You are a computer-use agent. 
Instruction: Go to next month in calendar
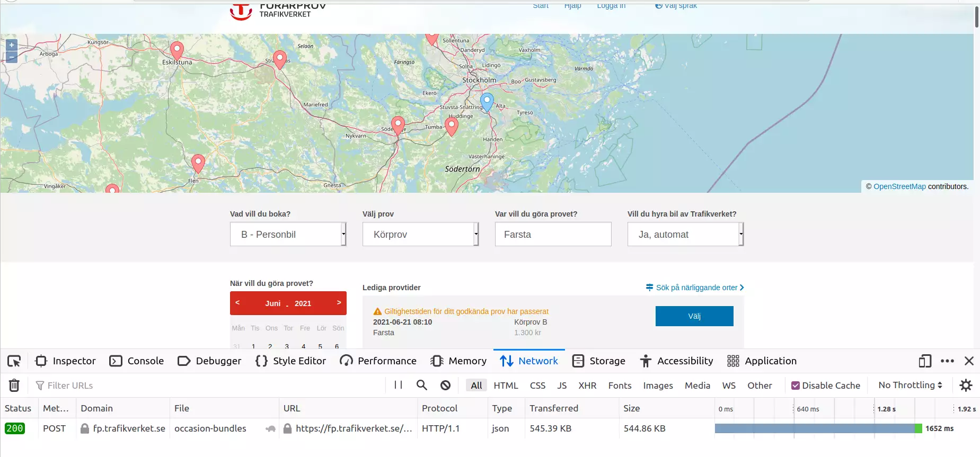click(339, 302)
